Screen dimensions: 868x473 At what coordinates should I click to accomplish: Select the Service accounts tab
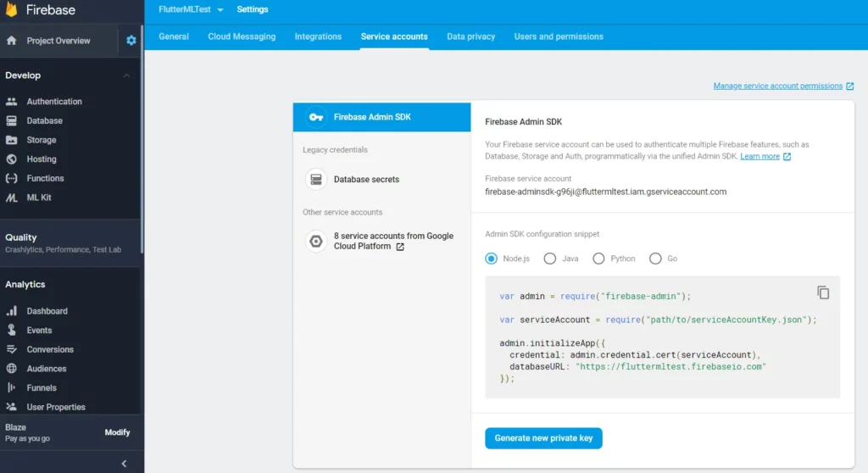pyautogui.click(x=394, y=36)
